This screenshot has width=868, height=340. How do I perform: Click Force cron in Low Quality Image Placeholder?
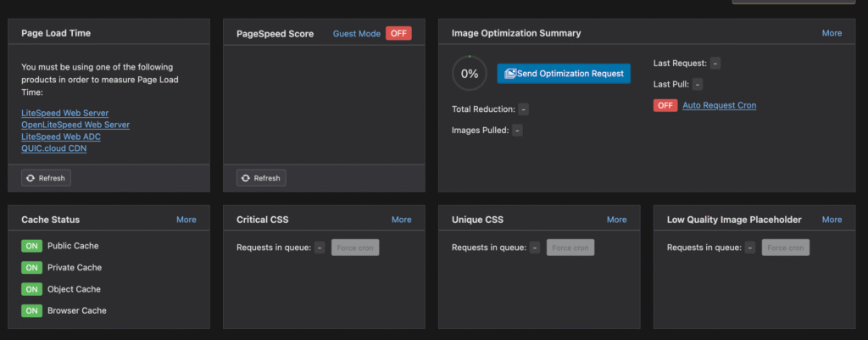[786, 248]
